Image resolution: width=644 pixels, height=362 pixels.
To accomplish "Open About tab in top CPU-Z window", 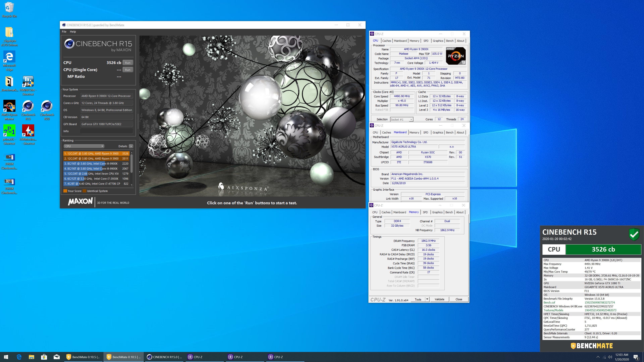I will 460,41.
